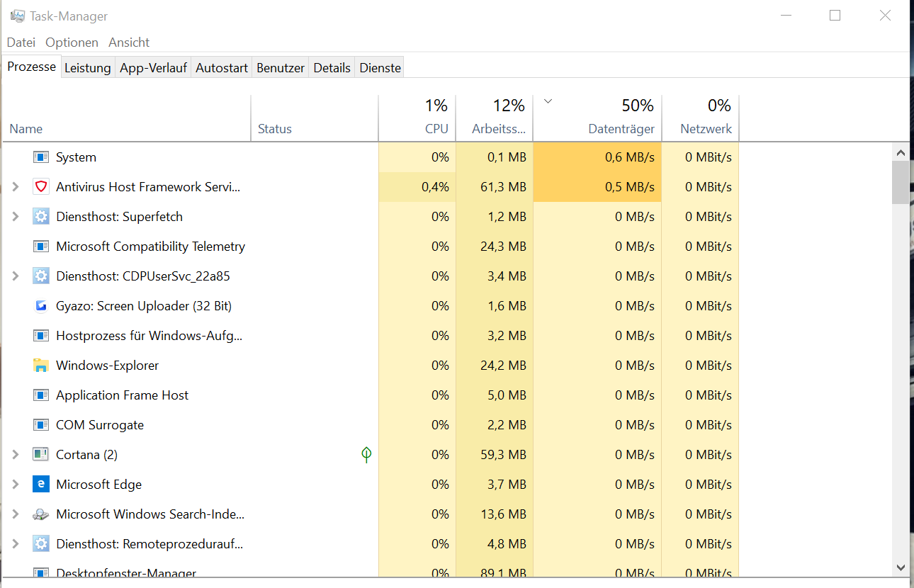The height and width of the screenshot is (588, 914).
Task: Click the Microsoft Edge icon
Action: click(x=41, y=485)
